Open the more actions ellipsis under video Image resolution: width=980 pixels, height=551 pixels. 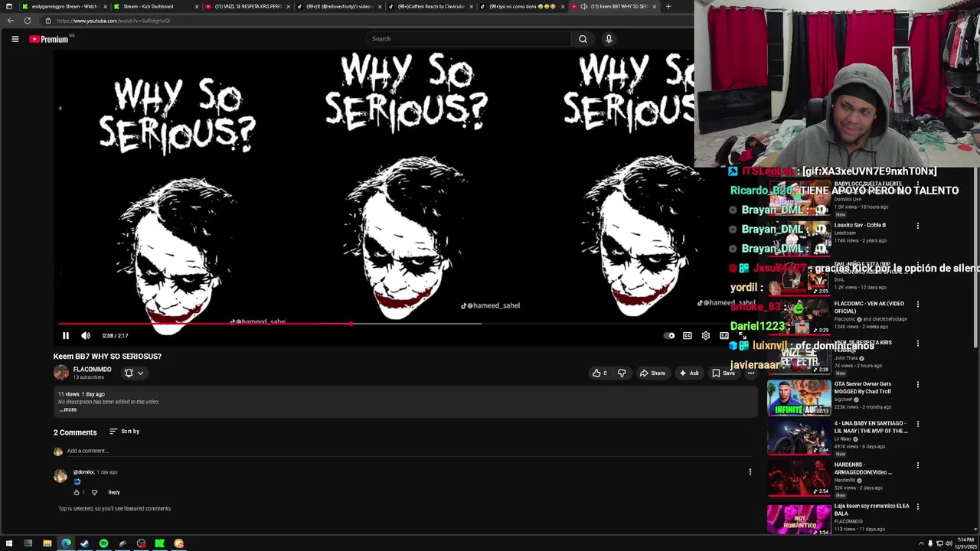(751, 373)
